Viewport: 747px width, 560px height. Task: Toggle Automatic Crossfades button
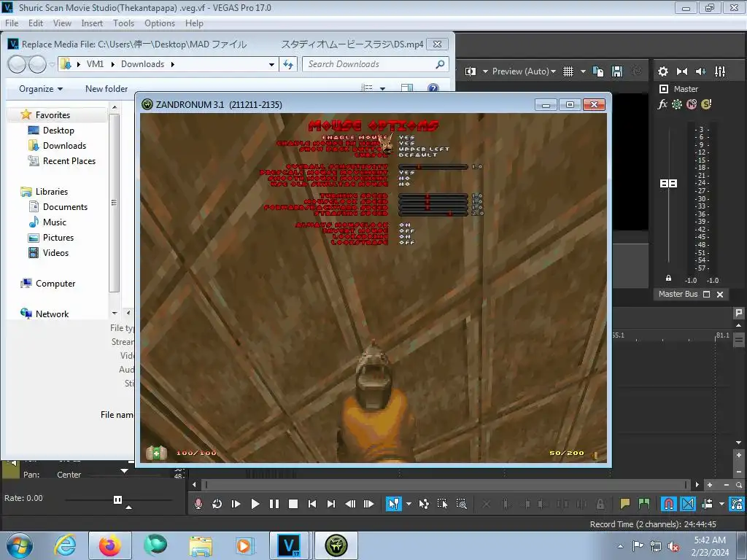click(688, 504)
